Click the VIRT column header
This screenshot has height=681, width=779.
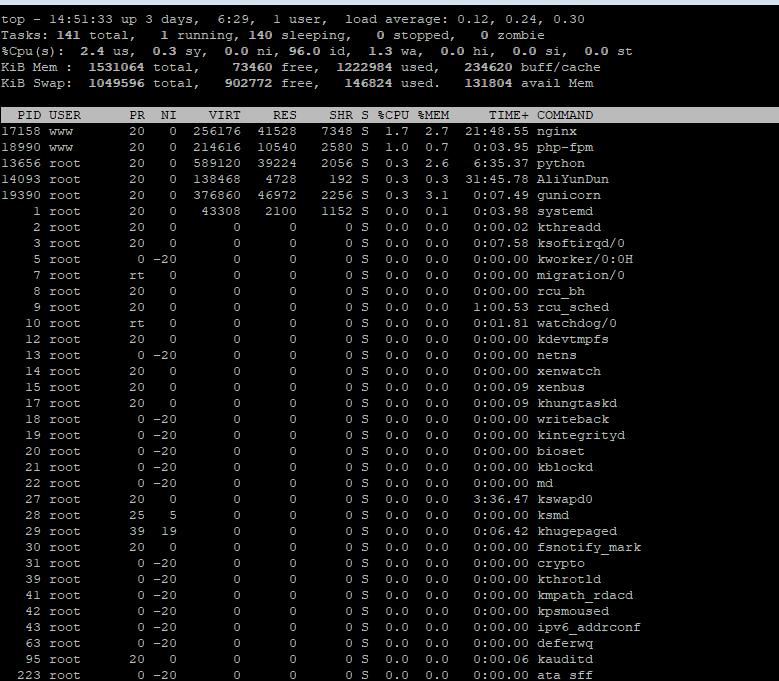click(225, 115)
